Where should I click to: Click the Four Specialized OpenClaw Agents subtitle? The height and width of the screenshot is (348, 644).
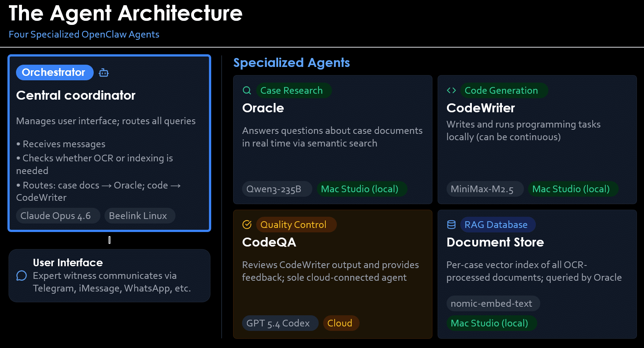pyautogui.click(x=84, y=34)
